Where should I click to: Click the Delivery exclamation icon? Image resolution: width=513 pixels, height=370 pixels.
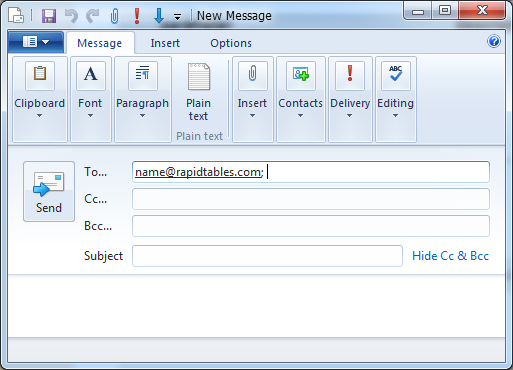click(350, 76)
